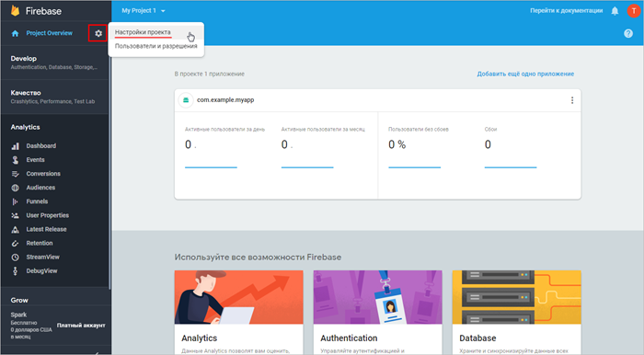Open Latest Release in sidebar
The height and width of the screenshot is (355, 644).
[46, 229]
